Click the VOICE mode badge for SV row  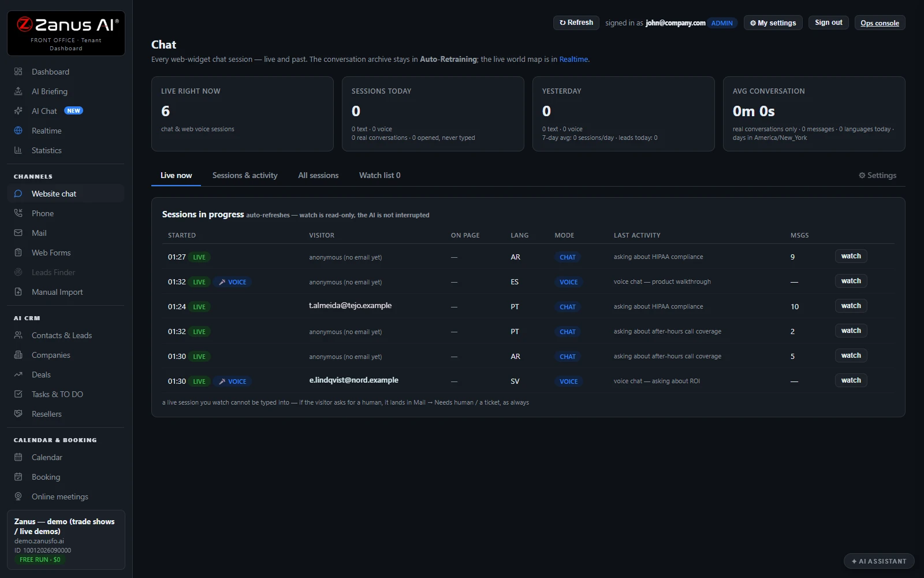[568, 381]
